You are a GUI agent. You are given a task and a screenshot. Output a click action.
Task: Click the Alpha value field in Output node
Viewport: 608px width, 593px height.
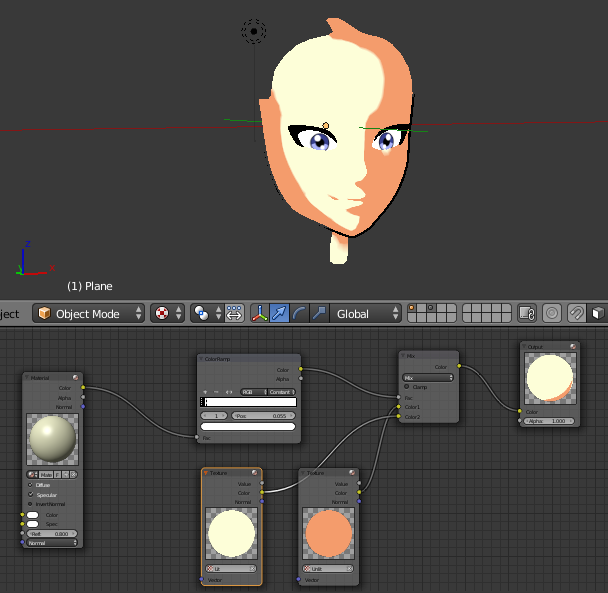click(x=546, y=421)
